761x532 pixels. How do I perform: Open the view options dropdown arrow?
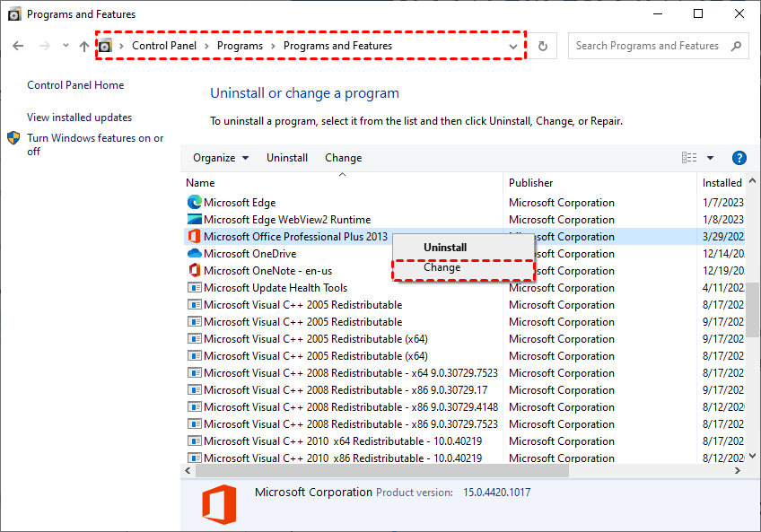pyautogui.click(x=710, y=158)
